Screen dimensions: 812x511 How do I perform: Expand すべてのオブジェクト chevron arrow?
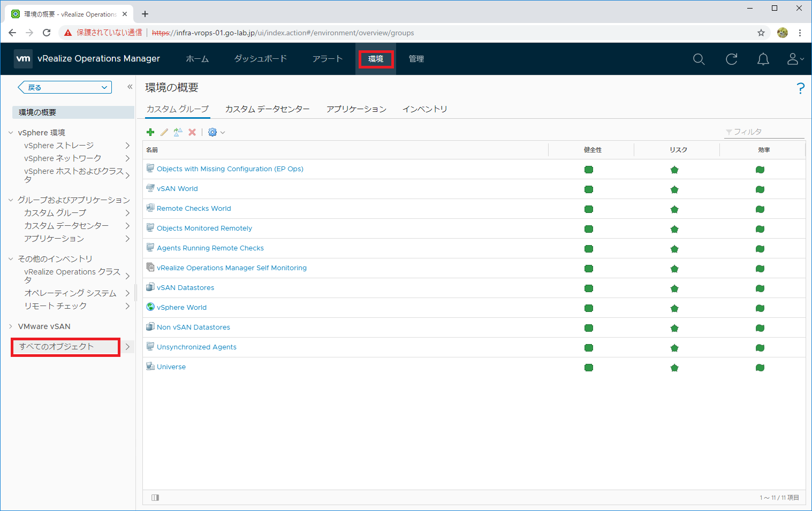[x=127, y=347]
